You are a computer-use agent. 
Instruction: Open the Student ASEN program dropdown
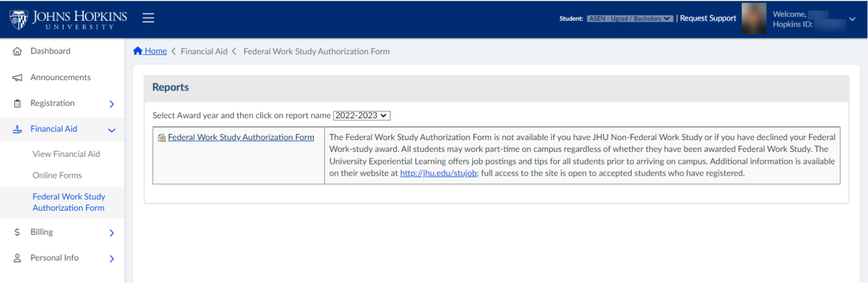[630, 19]
